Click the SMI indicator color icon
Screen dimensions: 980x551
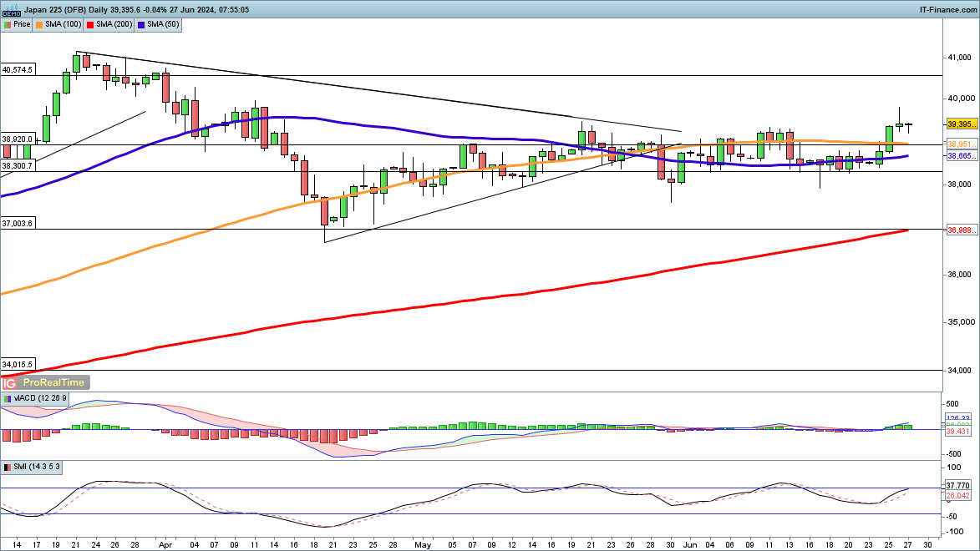[7, 467]
